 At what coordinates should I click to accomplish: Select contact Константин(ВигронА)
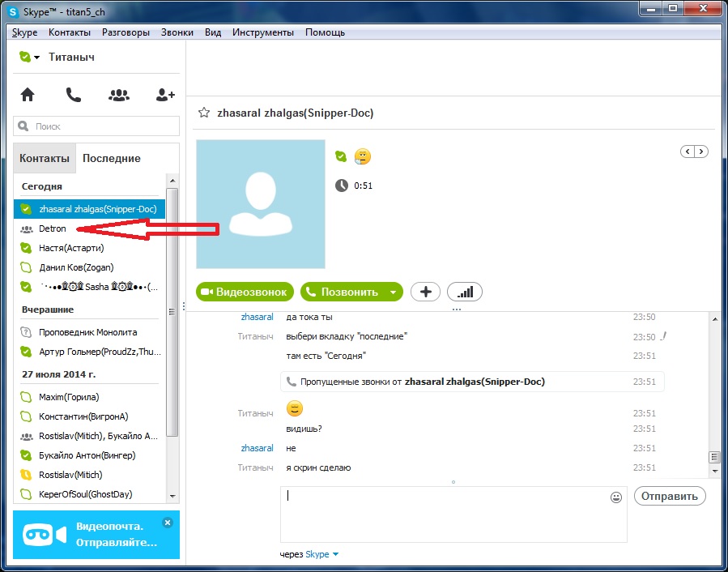tap(90, 416)
